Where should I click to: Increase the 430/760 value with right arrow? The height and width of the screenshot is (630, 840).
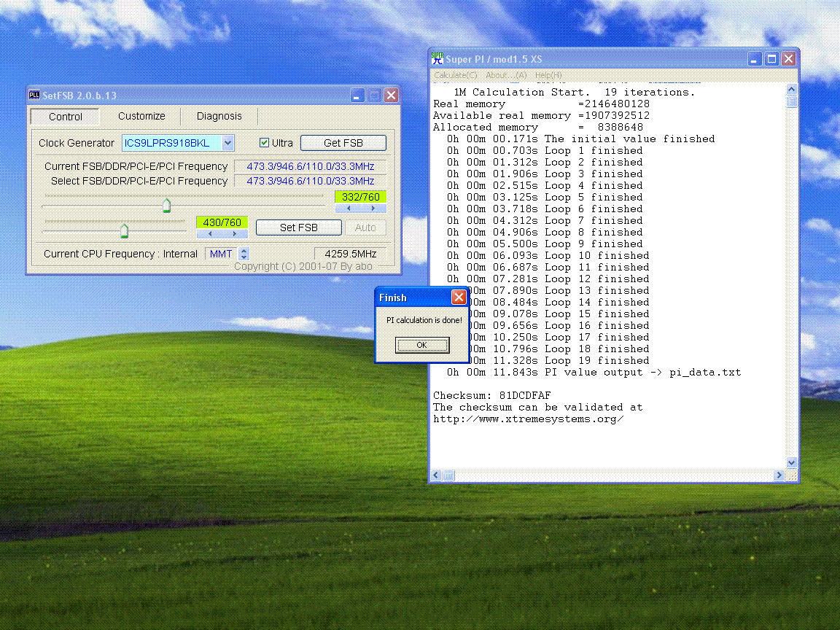click(x=234, y=234)
